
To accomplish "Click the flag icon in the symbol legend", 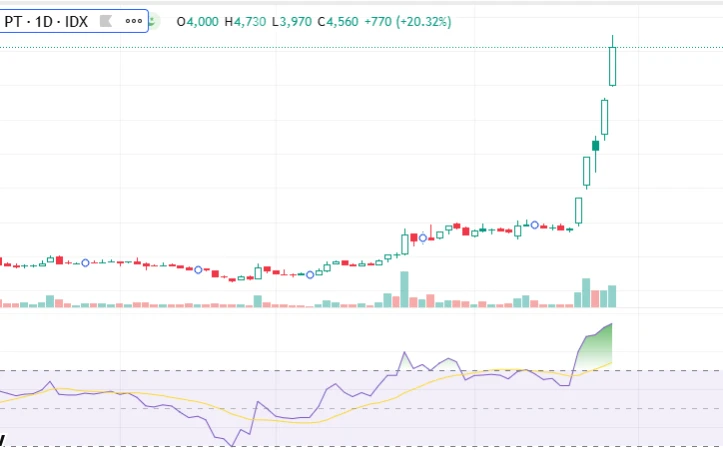I will coord(103,21).
